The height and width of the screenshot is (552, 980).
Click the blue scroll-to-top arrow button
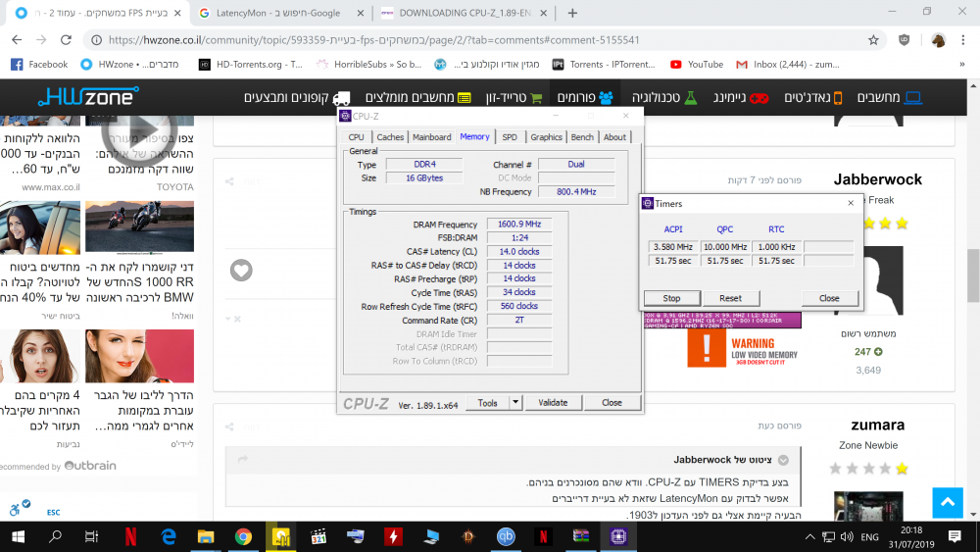947,502
